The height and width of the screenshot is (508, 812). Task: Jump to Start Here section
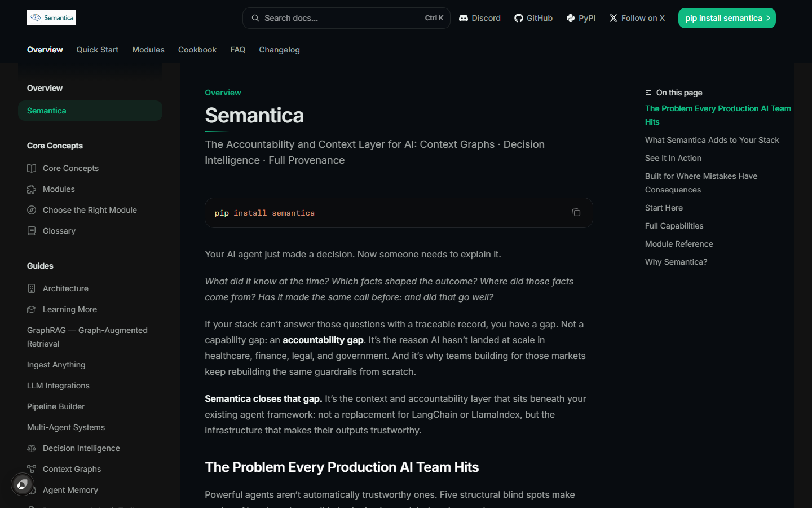(664, 208)
